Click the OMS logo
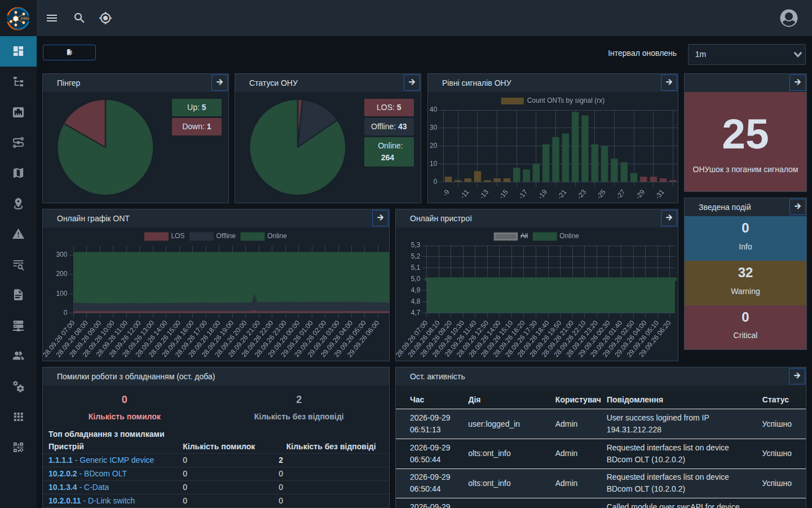 point(18,18)
